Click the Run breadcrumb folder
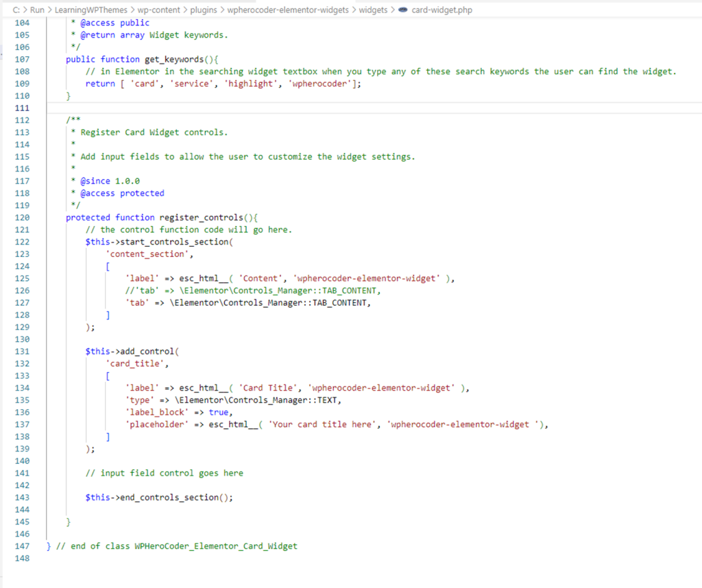This screenshot has width=702, height=588. (x=37, y=10)
